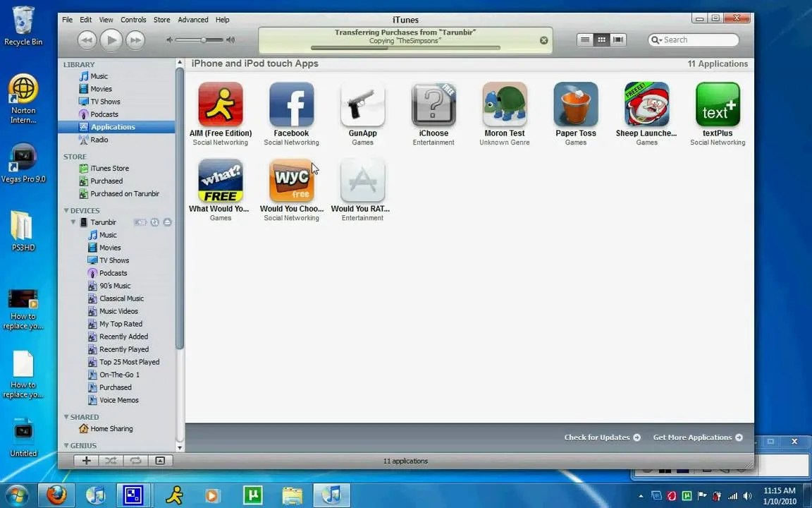Open the Controls menu
The width and height of the screenshot is (812, 508).
pos(133,20)
